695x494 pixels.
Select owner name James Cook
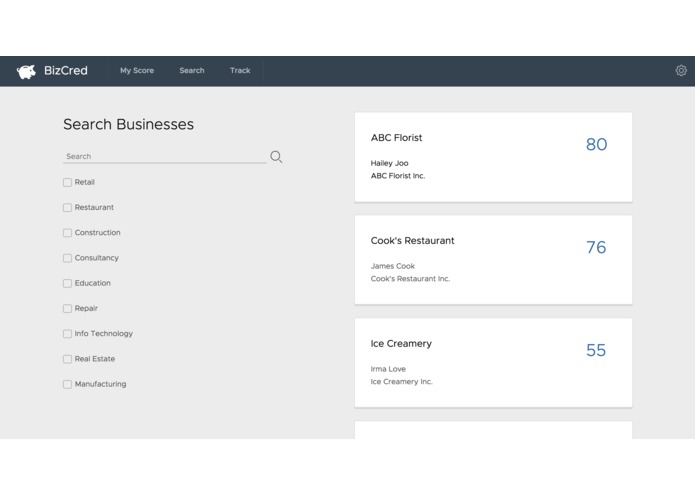393,266
